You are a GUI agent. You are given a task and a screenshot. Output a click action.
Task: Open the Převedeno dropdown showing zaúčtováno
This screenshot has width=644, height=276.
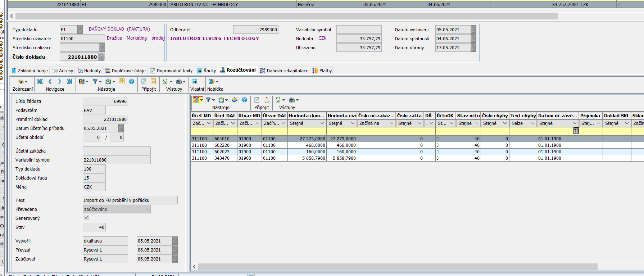pyautogui.click(x=147, y=209)
